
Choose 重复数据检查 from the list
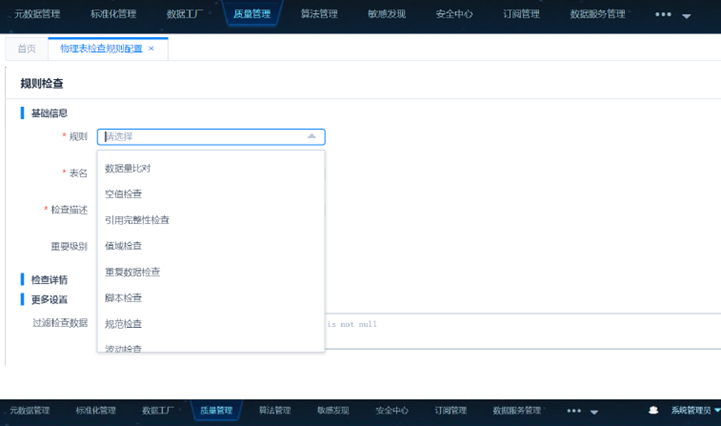[132, 272]
